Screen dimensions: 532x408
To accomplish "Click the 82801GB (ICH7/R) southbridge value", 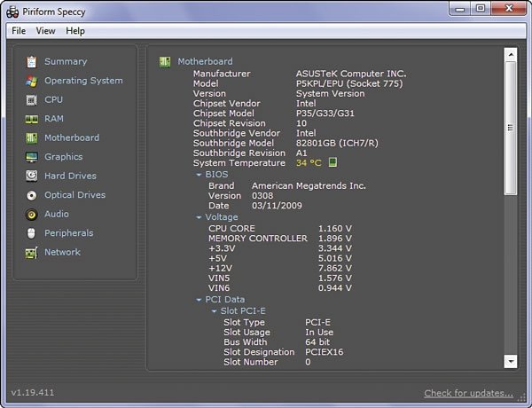I will click(337, 143).
